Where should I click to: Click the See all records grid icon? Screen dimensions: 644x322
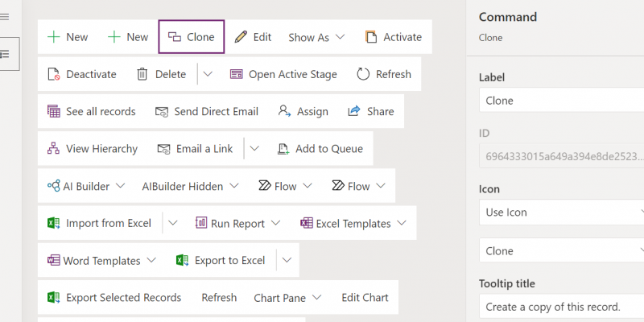click(x=54, y=111)
